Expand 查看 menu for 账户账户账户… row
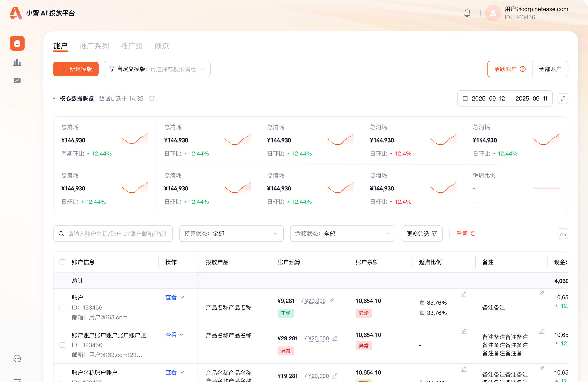588x382 pixels. click(175, 335)
